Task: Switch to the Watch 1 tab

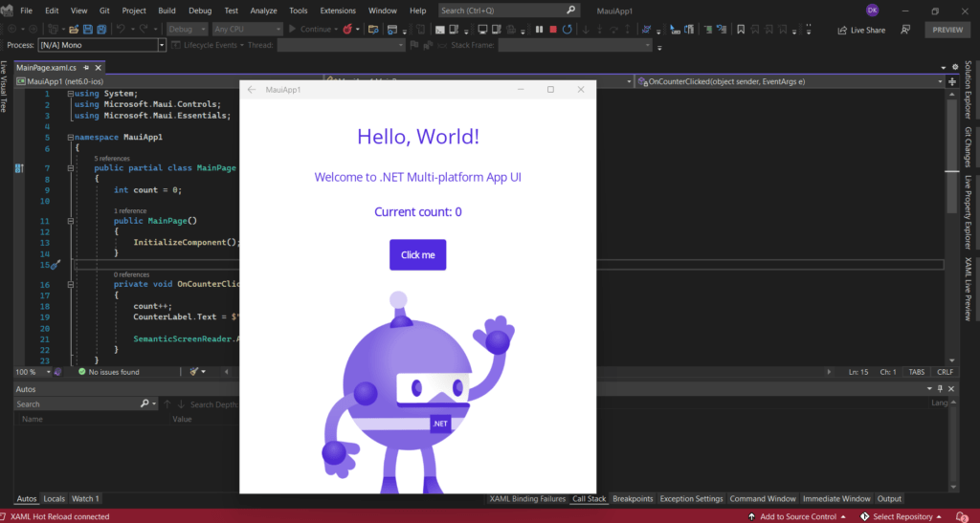Action: pyautogui.click(x=85, y=499)
